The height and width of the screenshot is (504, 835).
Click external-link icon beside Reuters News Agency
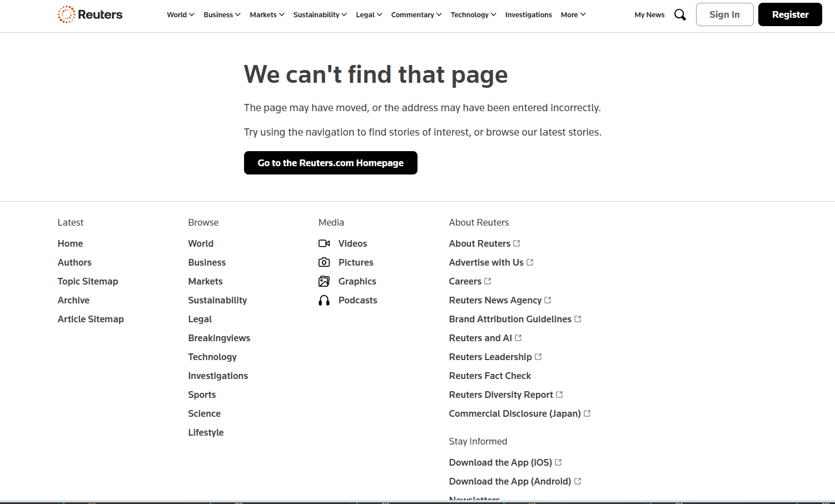click(548, 300)
